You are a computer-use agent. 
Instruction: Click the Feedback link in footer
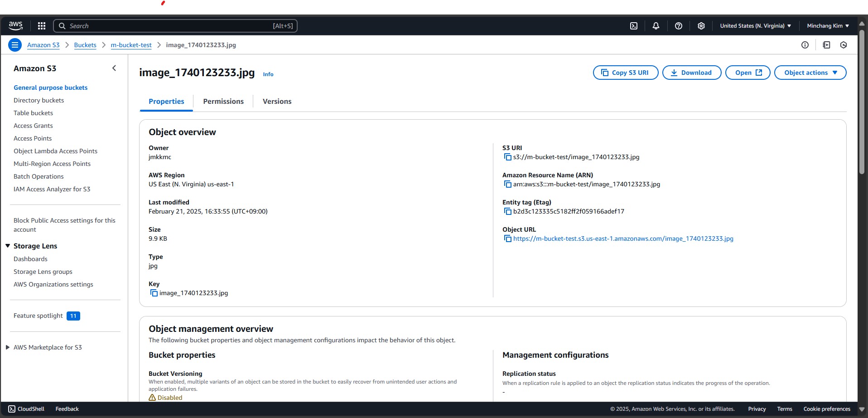67,409
